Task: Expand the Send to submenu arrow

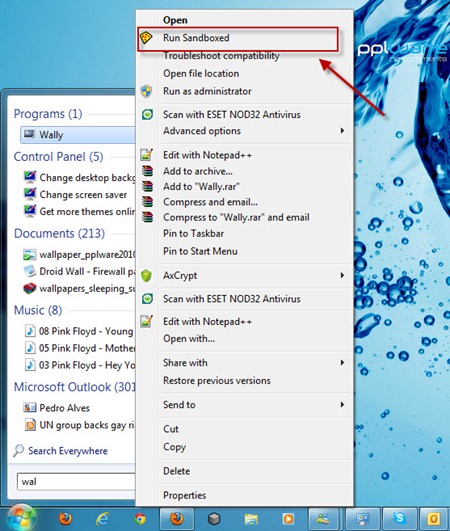Action: click(342, 405)
